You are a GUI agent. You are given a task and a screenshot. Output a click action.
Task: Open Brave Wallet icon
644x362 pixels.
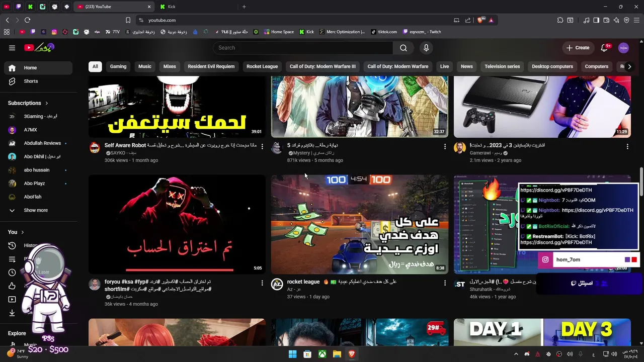[x=606, y=20]
